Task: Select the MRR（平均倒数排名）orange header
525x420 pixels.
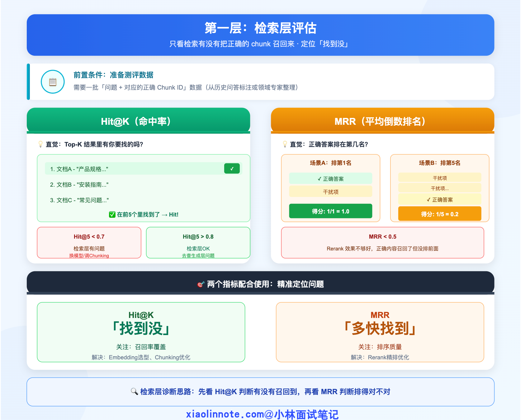Action: tap(382, 121)
